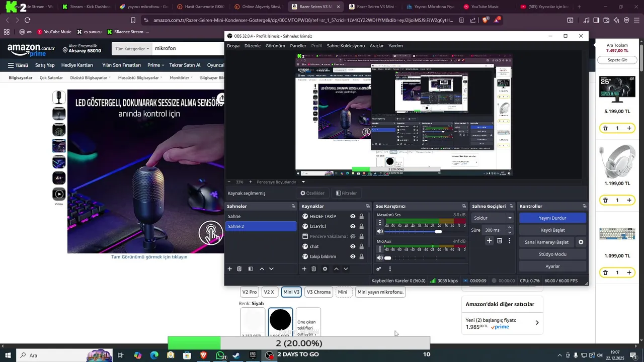Screen dimensions: 644x362
Task: Expand Prime menu in Amazon navigation
Action: click(x=155, y=65)
